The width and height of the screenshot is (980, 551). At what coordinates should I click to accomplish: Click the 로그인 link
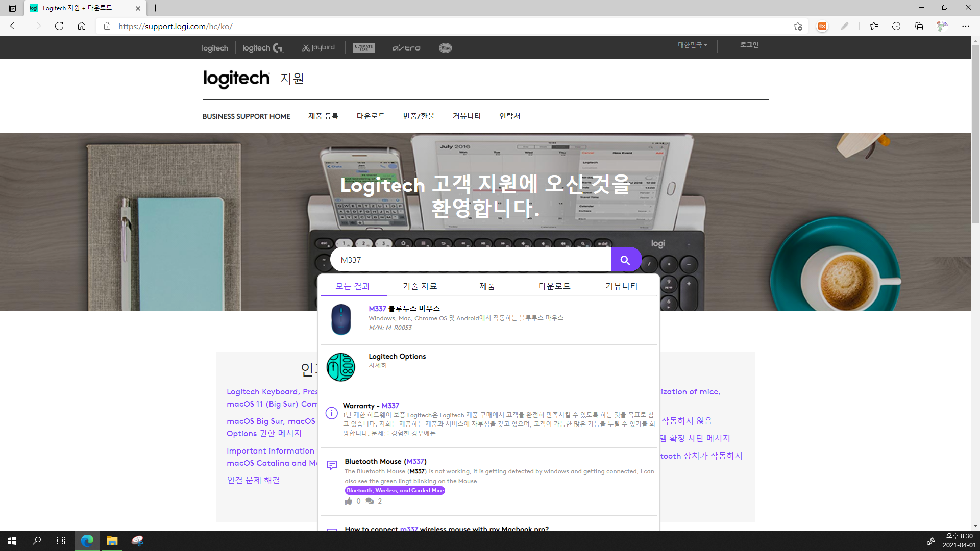pyautogui.click(x=749, y=45)
